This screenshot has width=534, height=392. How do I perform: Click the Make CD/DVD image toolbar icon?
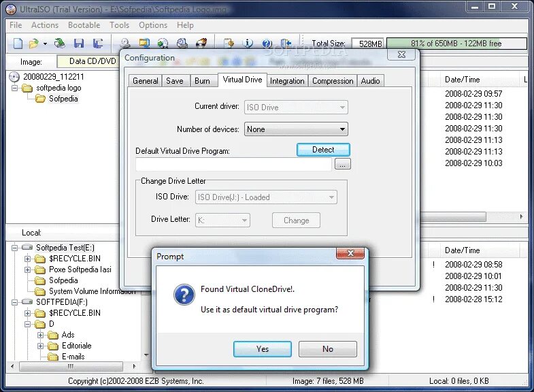point(125,44)
